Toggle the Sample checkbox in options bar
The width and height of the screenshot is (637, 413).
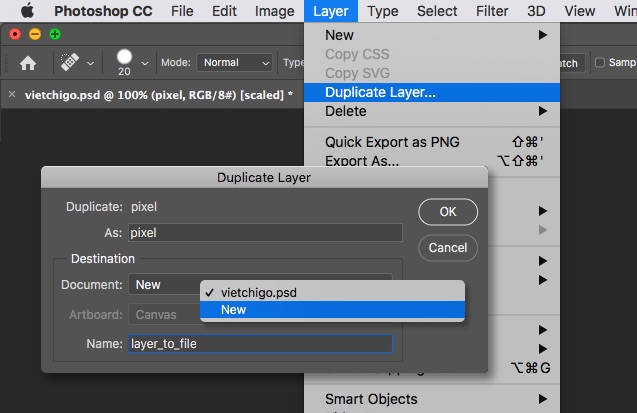[601, 62]
